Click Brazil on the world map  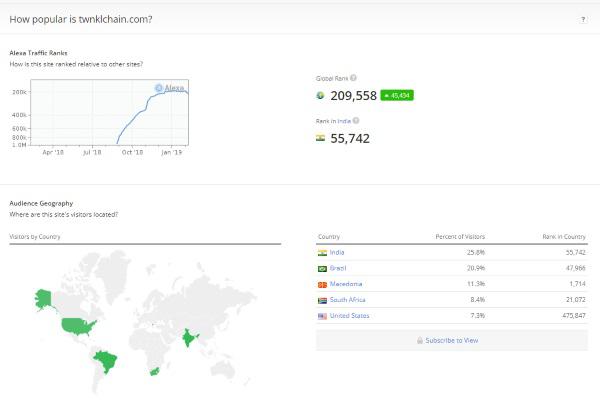pyautogui.click(x=106, y=361)
